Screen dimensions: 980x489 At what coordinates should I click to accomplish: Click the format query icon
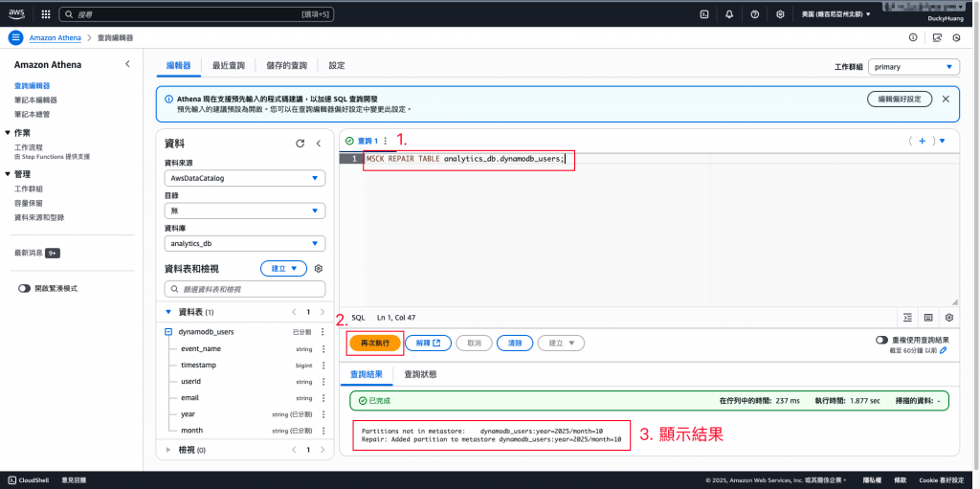point(907,318)
